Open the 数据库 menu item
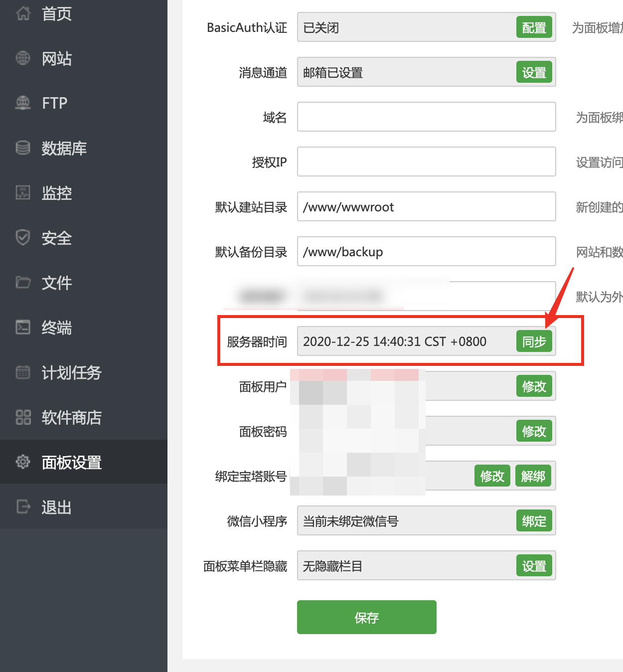Image resolution: width=623 pixels, height=672 pixels. 84,148
